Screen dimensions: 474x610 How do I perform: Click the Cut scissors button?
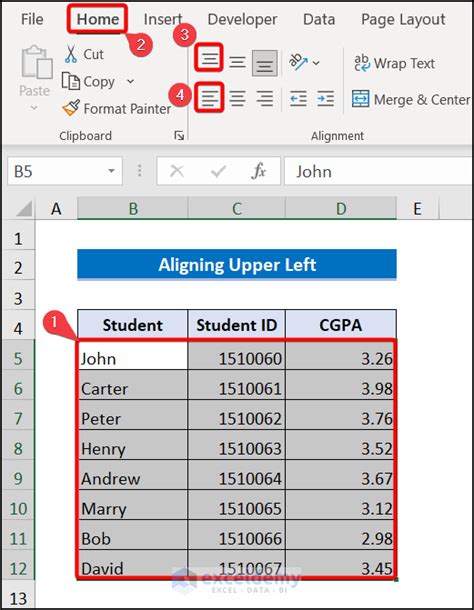tap(84, 54)
